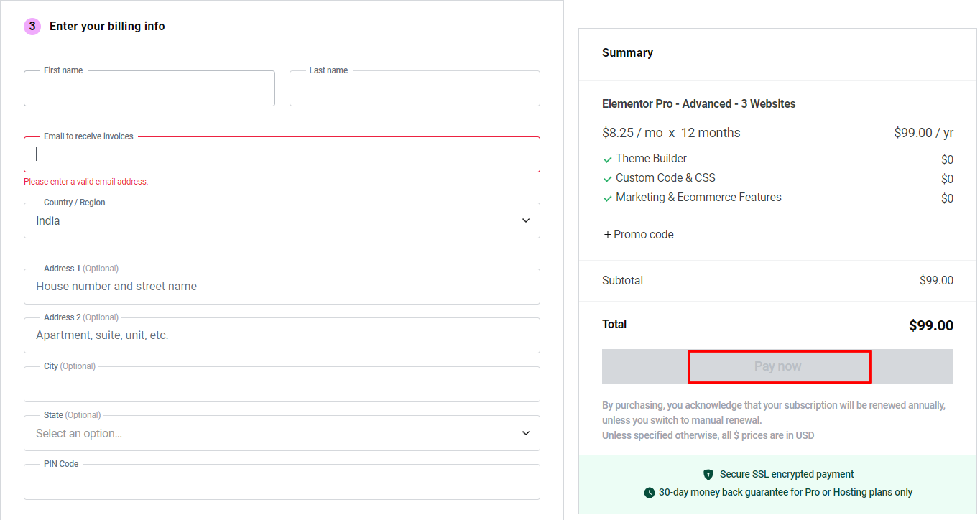Click the Last name input field
Viewport: 980px width, 520px height.
pos(415,88)
